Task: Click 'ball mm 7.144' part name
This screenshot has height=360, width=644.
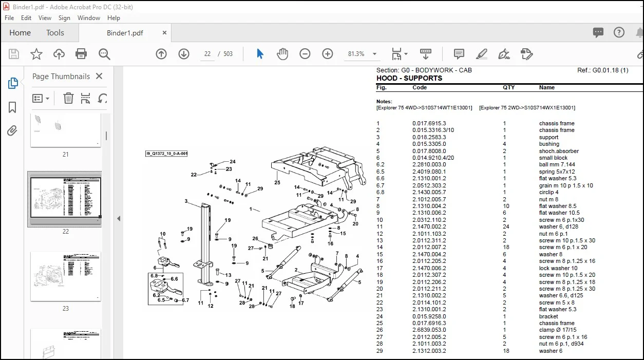Action: [x=557, y=165]
